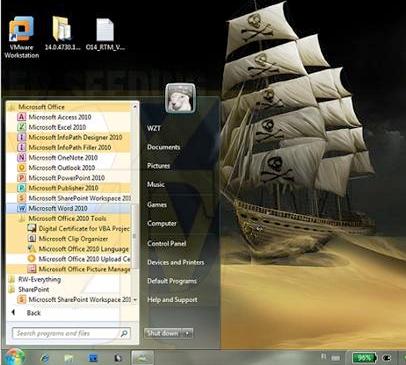Open SharePoint Workspace listed above Word 2010
The width and height of the screenshot is (406, 365).
74,198
